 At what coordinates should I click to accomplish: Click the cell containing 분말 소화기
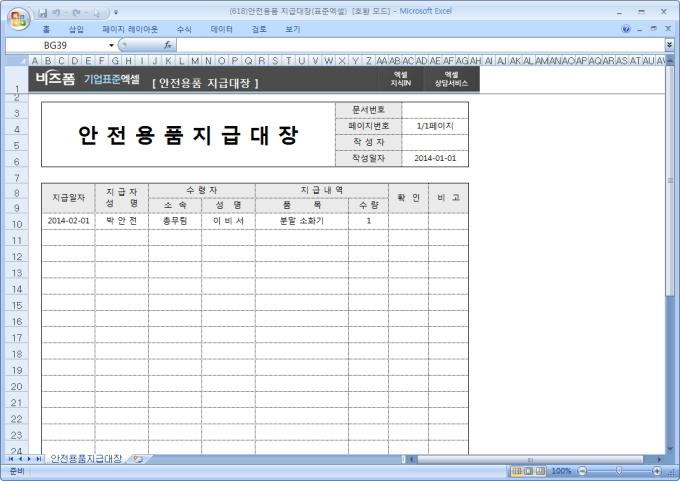302,221
